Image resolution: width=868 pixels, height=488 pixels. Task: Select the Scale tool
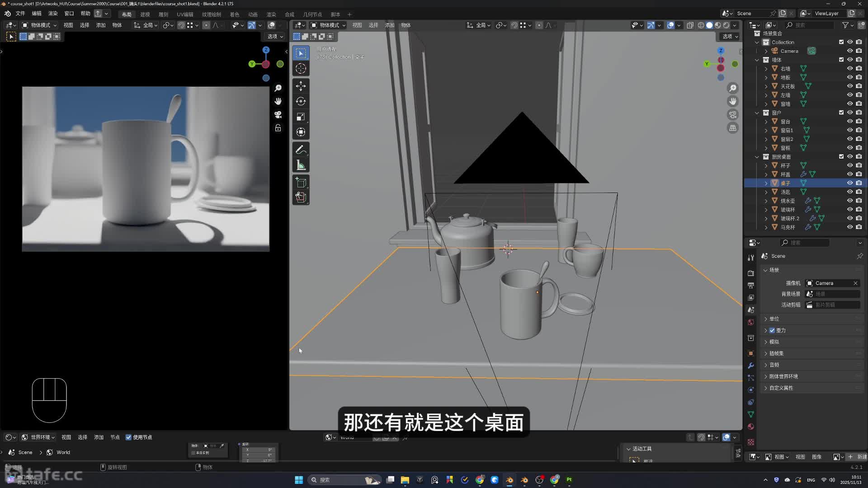[x=301, y=117]
